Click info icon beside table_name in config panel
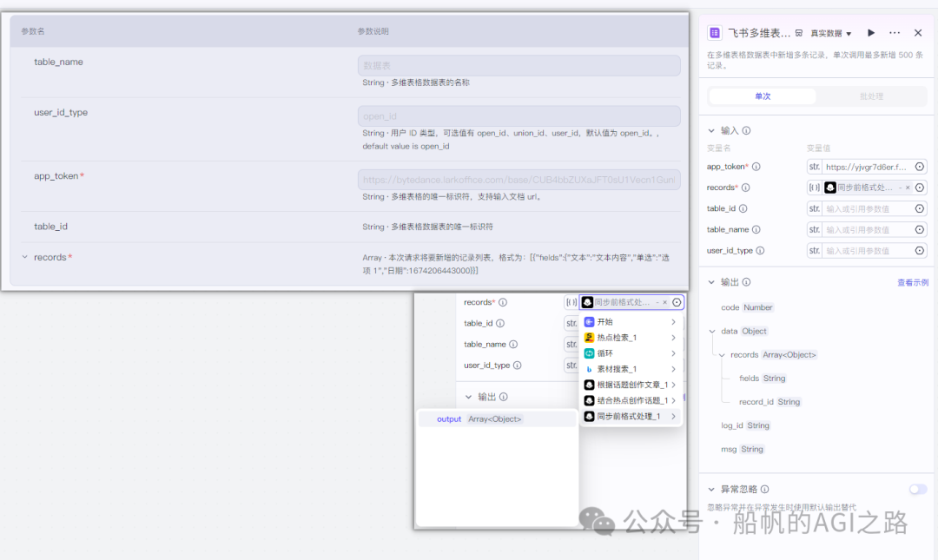Screen dimensions: 938x560 756,230
